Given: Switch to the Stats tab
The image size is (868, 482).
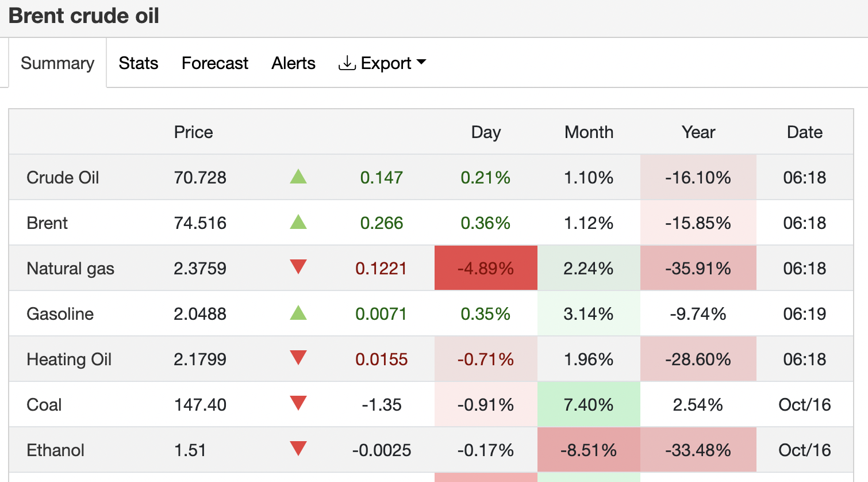Looking at the screenshot, I should [139, 63].
